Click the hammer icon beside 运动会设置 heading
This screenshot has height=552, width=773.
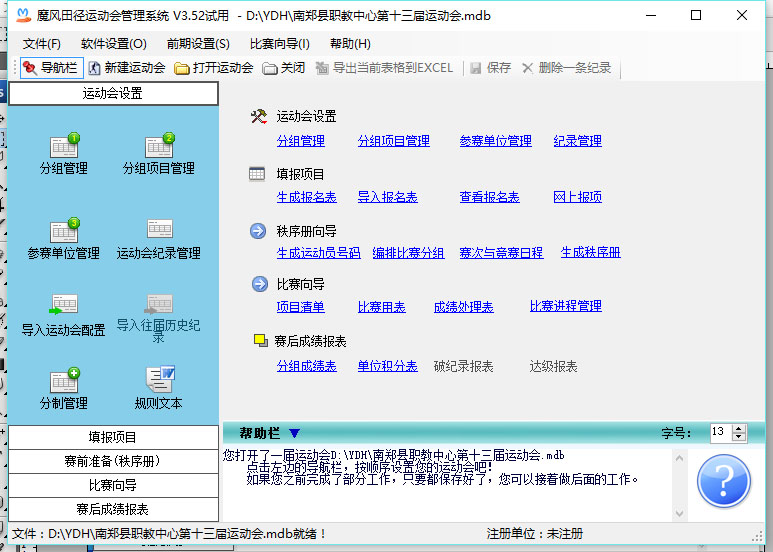258,116
